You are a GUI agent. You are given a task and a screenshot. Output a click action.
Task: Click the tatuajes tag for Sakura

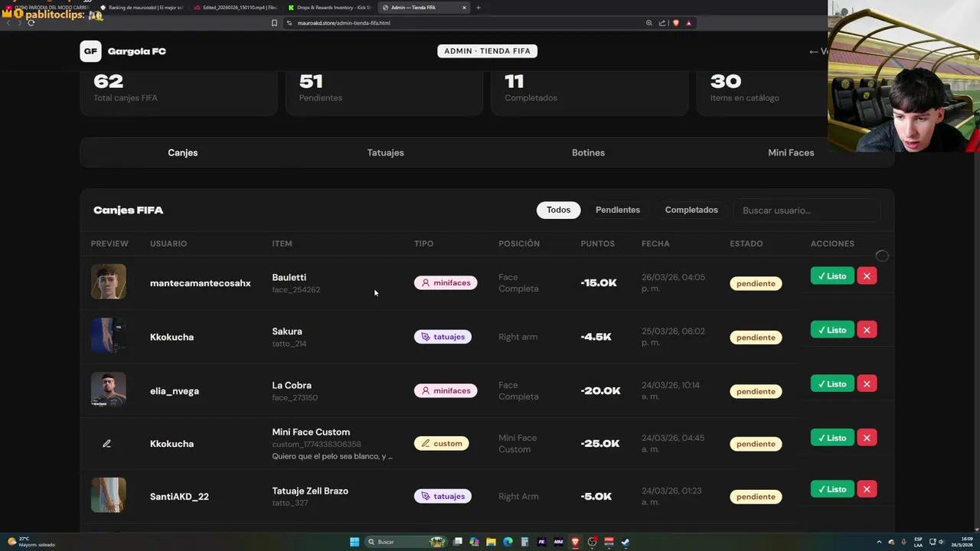click(x=443, y=336)
